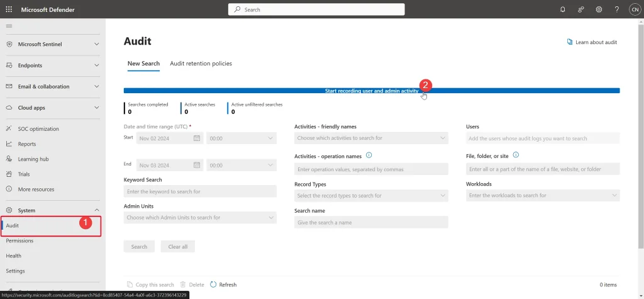Switch to the New Search tab
Screen dimensions: 644x299
143,64
